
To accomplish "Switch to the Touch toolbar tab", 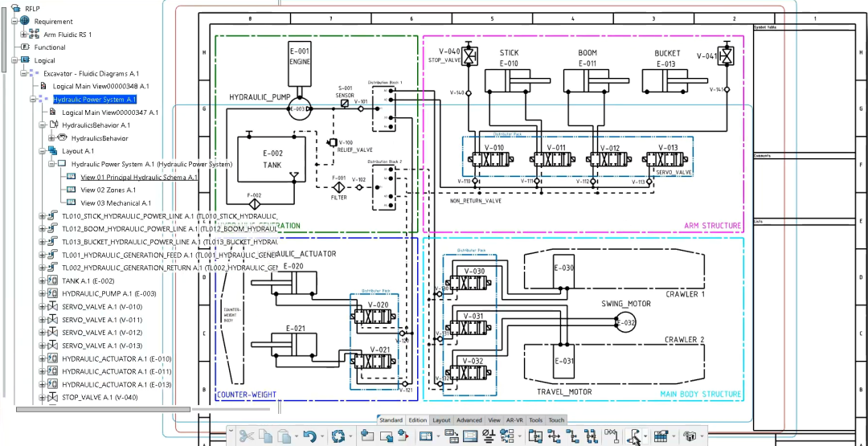I will tap(556, 420).
